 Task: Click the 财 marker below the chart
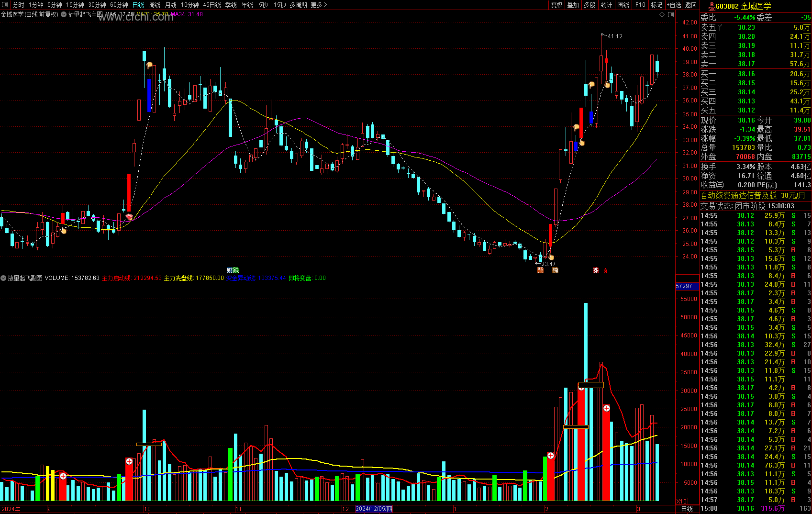[x=230, y=270]
